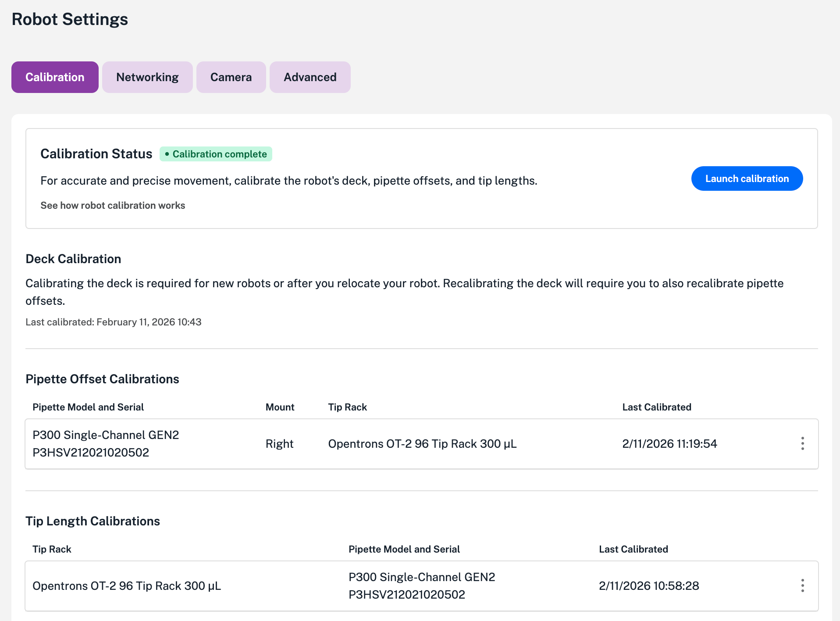This screenshot has width=840, height=621.
Task: Open the tip length row three-dot menu
Action: click(802, 585)
